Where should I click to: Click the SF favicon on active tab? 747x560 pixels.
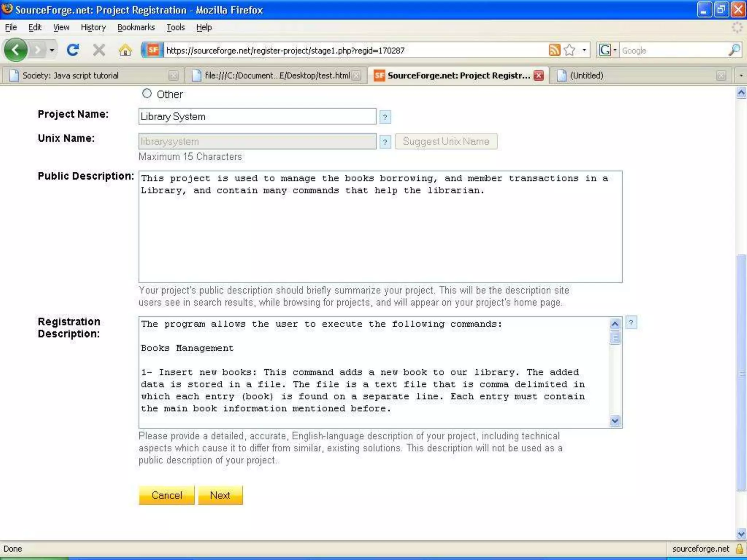(379, 75)
